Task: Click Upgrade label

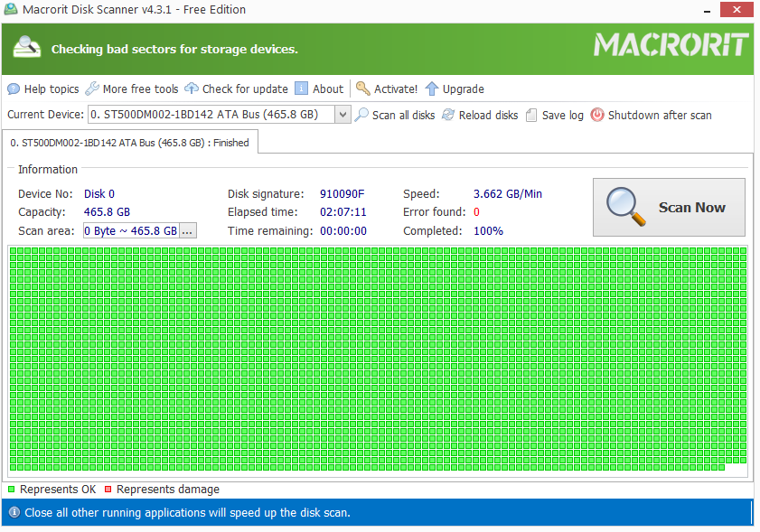Action: tap(463, 89)
